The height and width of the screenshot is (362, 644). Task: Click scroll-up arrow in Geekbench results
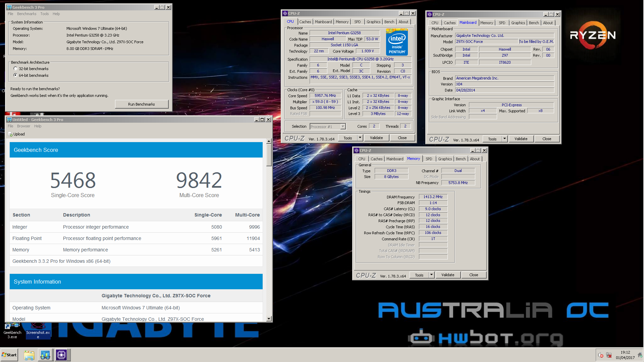tap(269, 141)
